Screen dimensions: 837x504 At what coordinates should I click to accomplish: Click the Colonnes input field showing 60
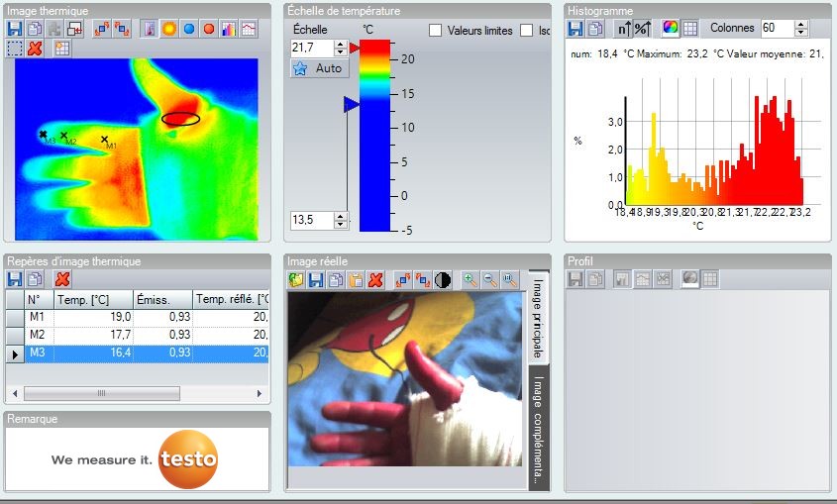tap(778, 29)
